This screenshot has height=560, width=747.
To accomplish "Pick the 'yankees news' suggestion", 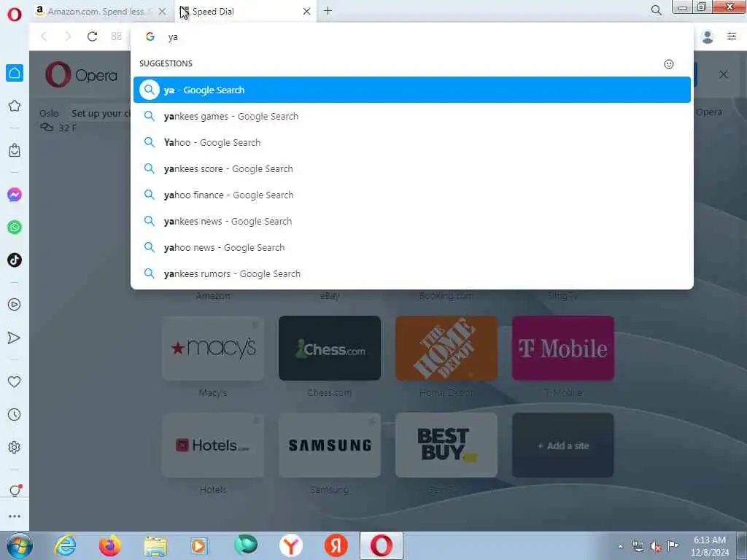I will point(411,221).
